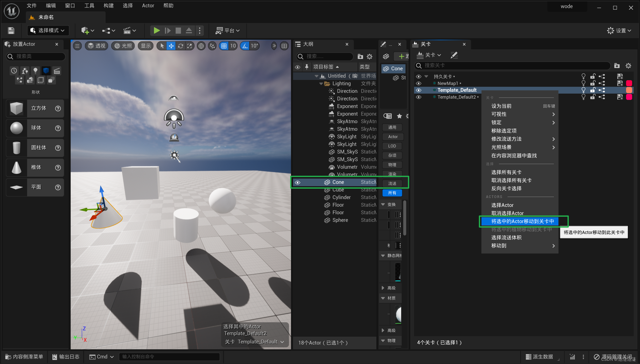Open the 选择模式 mode dropdown
This screenshot has height=364, width=640.
48,31
